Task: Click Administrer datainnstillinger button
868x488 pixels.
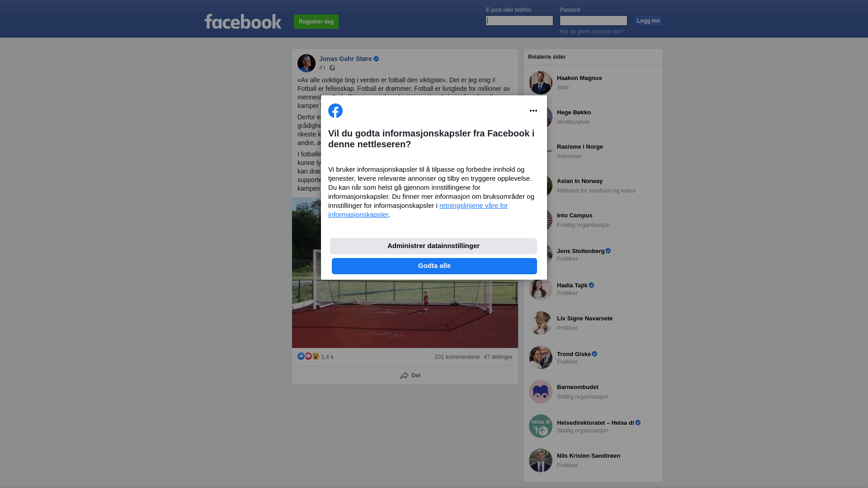Action: click(434, 246)
